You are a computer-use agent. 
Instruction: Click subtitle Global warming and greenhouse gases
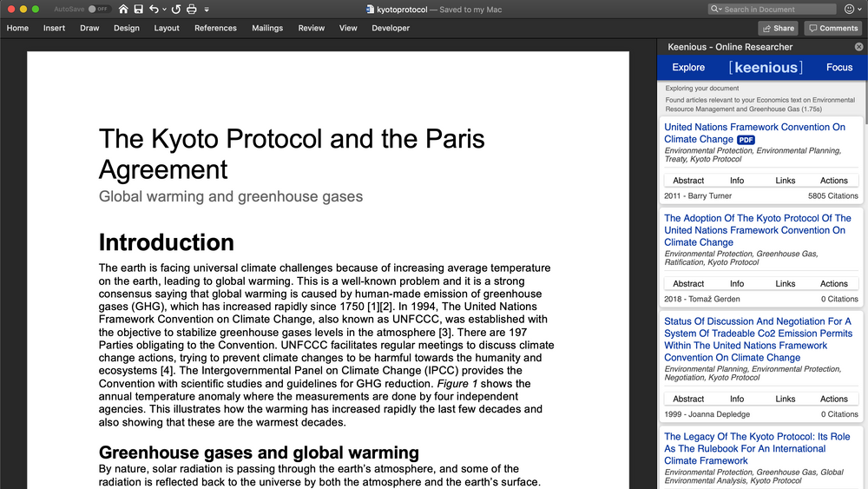(x=231, y=196)
